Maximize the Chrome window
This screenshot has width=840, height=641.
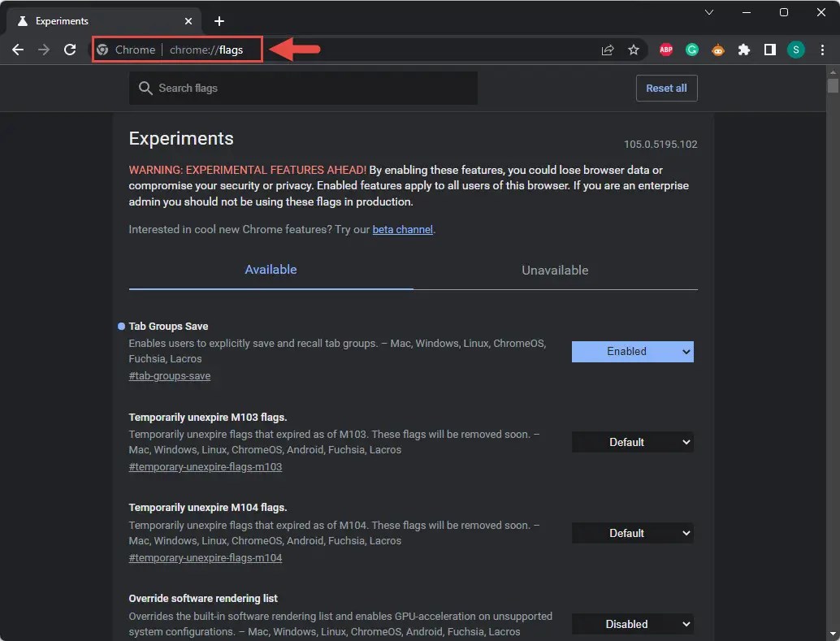pyautogui.click(x=784, y=12)
